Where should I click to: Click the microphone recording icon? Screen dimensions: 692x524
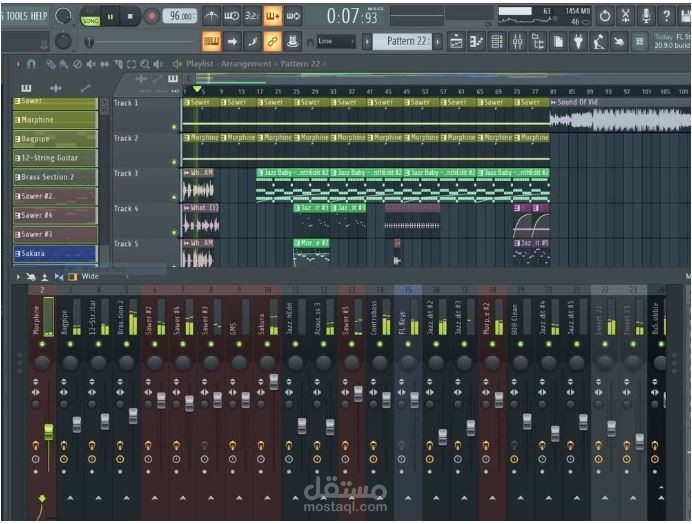[646, 16]
